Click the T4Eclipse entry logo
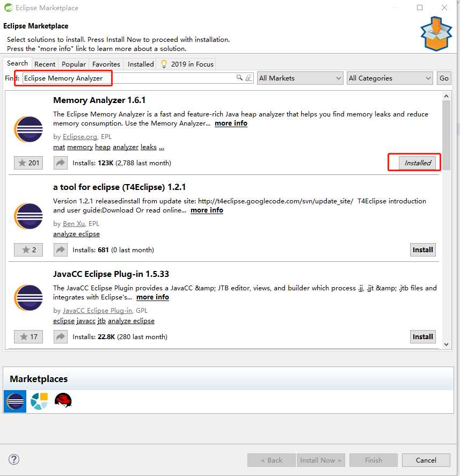 [x=28, y=216]
